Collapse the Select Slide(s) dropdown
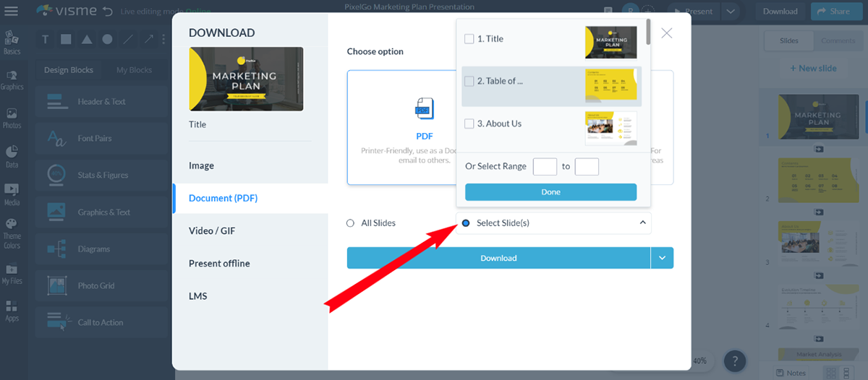This screenshot has height=380, width=868. tap(643, 223)
